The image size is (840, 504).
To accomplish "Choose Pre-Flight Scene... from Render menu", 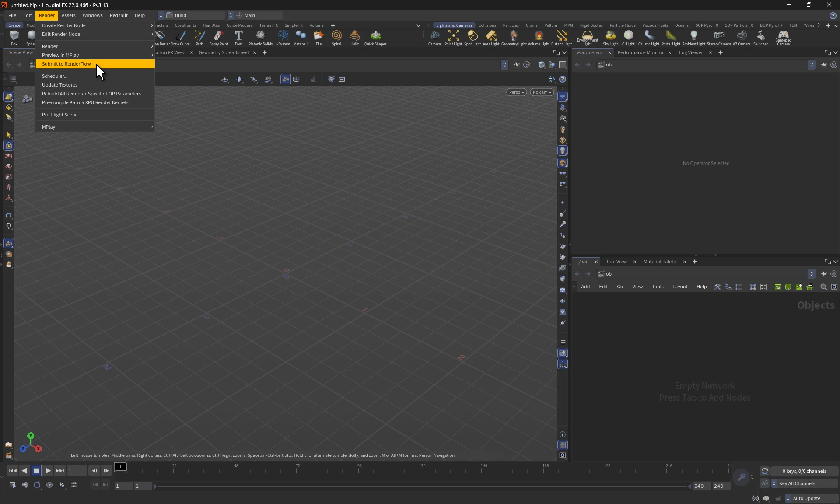I will (95, 115).
